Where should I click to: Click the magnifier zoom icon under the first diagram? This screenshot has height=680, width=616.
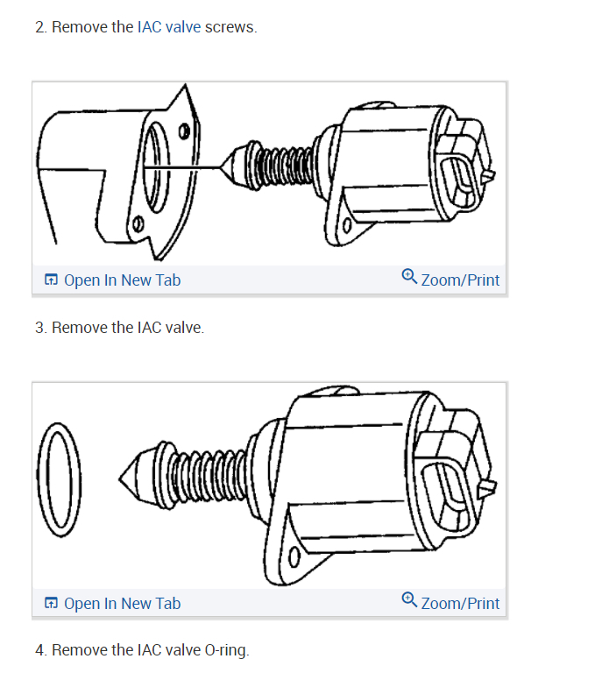click(x=409, y=276)
